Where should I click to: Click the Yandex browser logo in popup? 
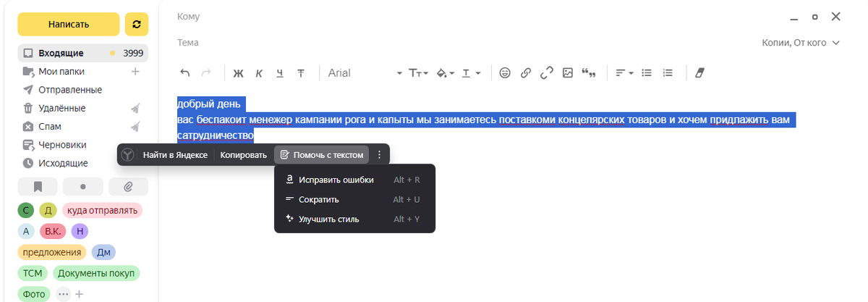point(127,154)
